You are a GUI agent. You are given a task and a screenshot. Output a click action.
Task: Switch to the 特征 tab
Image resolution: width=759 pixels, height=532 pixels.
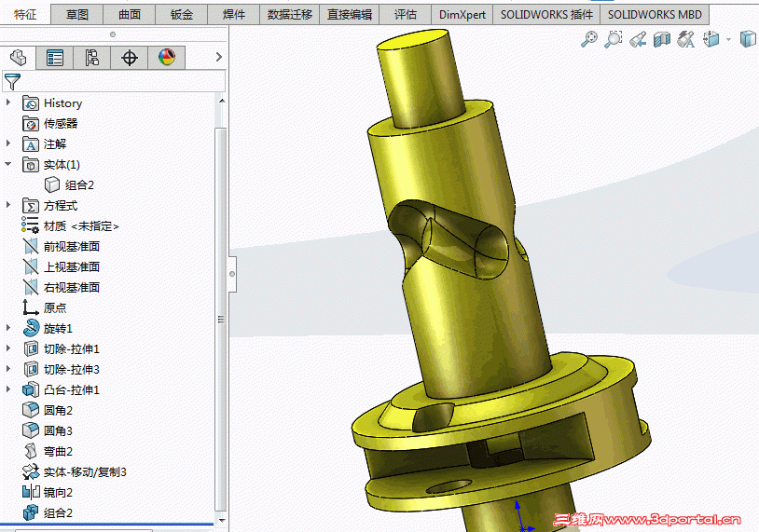point(25,15)
